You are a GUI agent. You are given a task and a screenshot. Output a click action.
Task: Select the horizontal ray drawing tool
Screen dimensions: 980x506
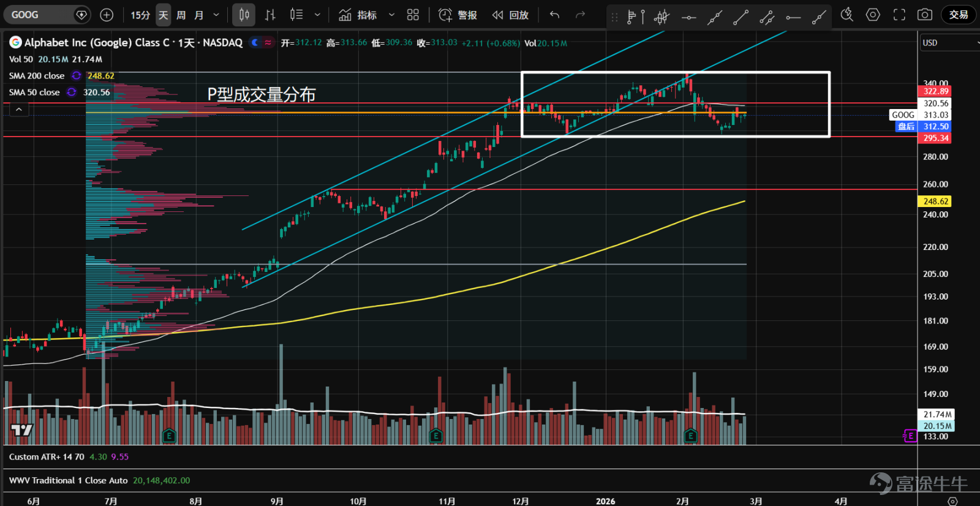point(793,17)
